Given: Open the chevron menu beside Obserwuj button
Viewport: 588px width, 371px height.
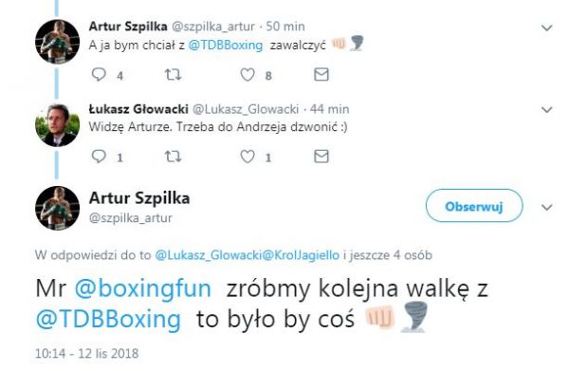Looking at the screenshot, I should tap(547, 207).
